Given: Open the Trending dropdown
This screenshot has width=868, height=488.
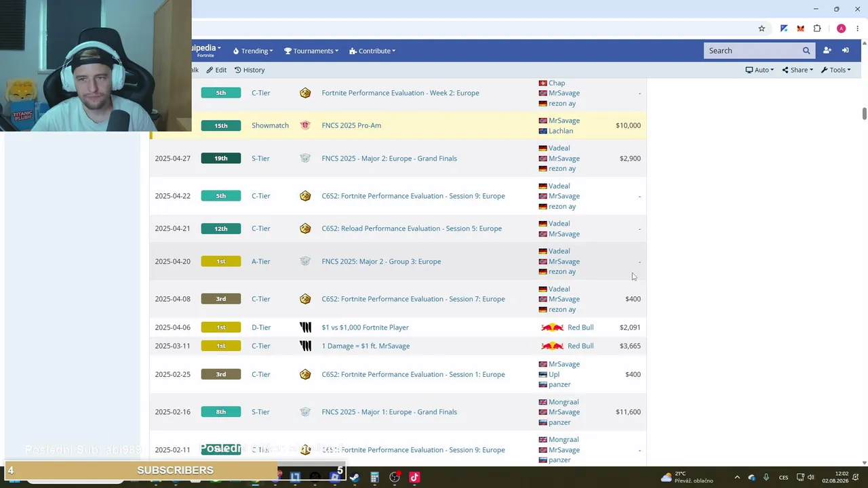Looking at the screenshot, I should click(253, 51).
